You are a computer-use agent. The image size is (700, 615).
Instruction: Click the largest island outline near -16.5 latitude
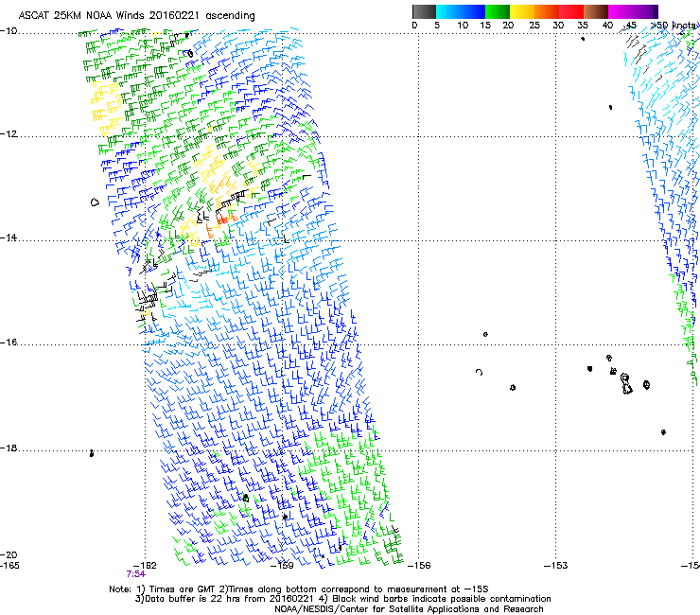(626, 384)
